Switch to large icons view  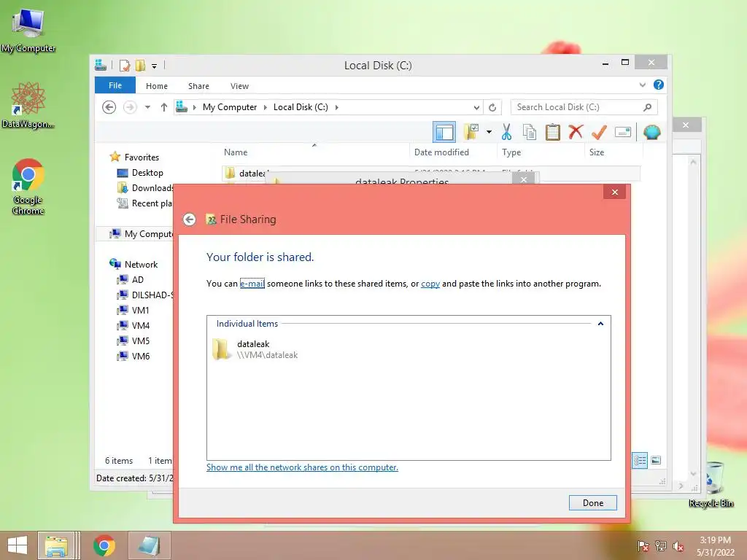click(656, 460)
